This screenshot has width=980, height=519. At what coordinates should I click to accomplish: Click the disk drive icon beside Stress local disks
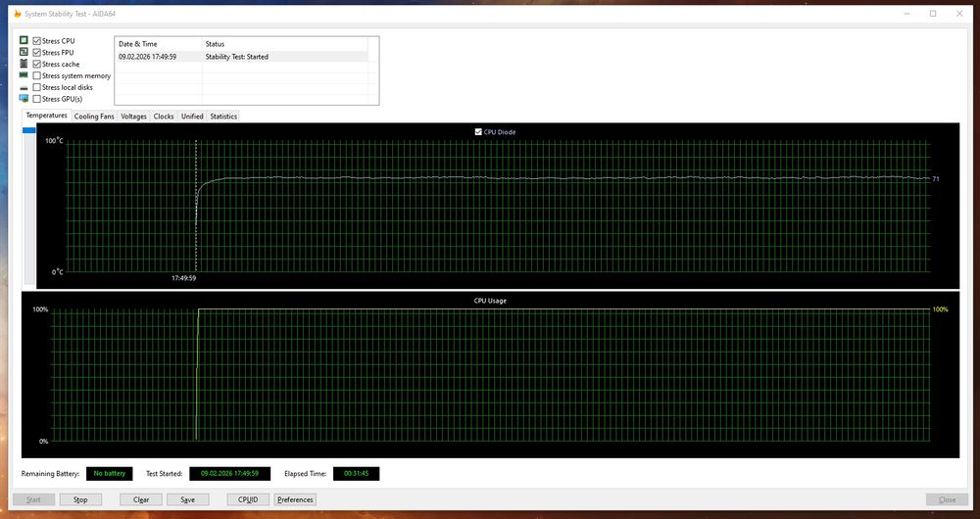coord(24,87)
